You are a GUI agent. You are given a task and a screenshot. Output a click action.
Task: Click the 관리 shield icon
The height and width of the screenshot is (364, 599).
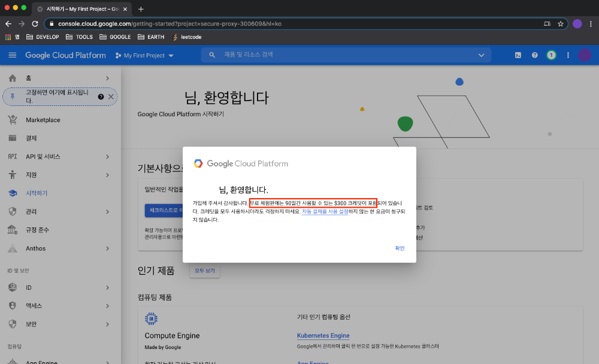[x=13, y=211]
